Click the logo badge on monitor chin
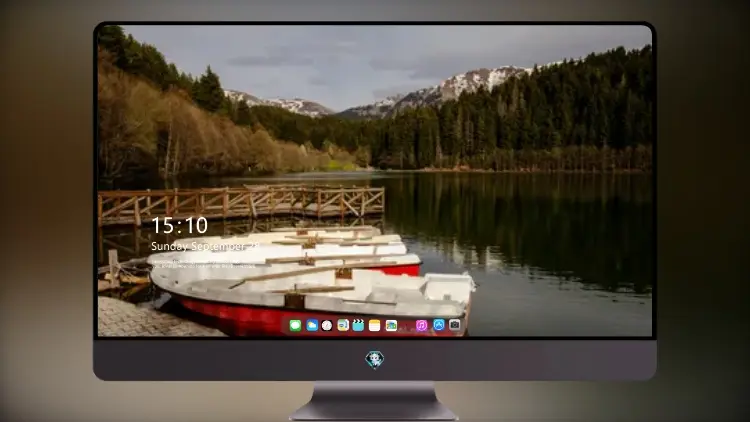 click(x=375, y=359)
